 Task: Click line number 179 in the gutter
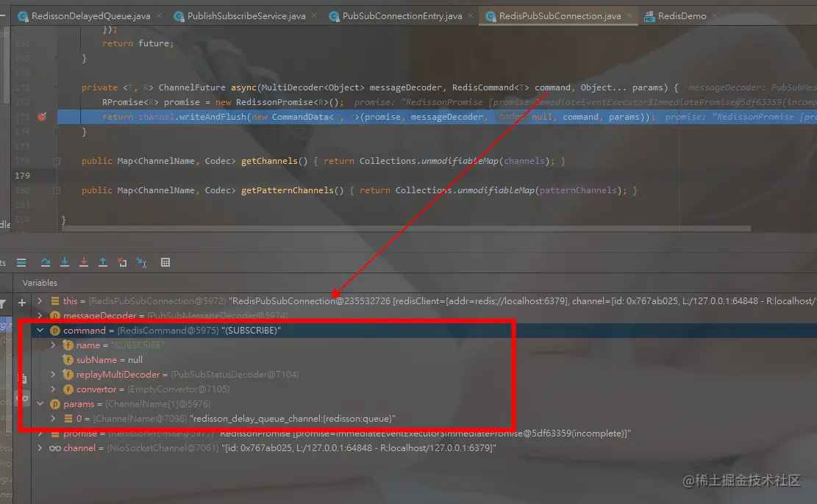click(22, 176)
